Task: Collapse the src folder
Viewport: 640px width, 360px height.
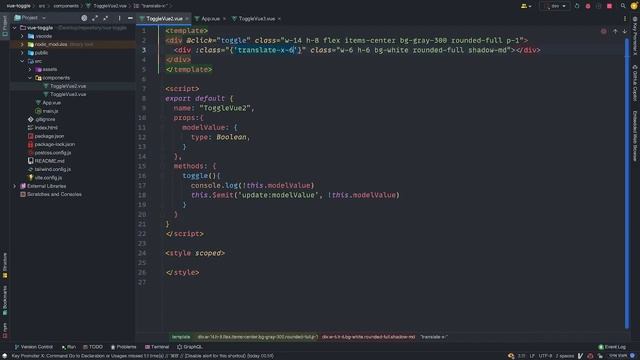Action: (22, 61)
